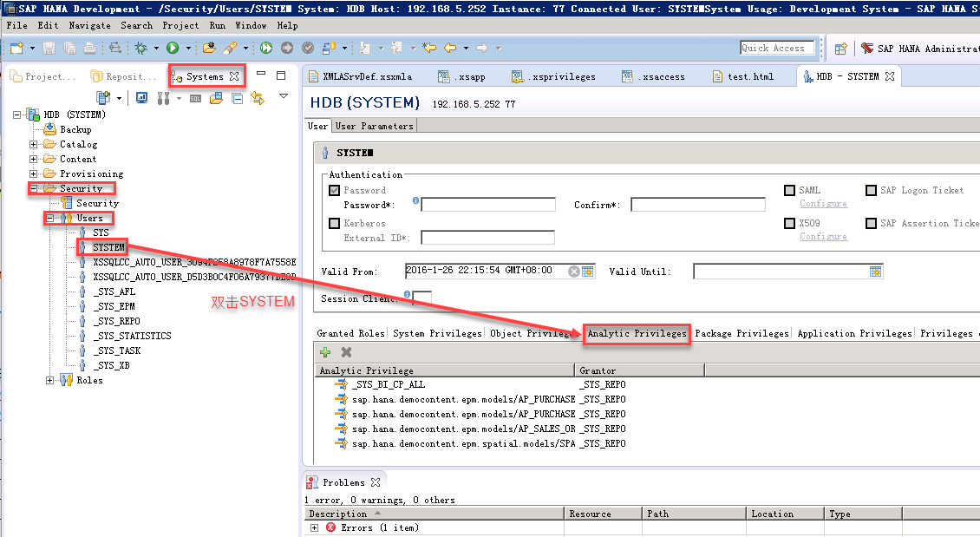This screenshot has height=537, width=980.
Task: Expand the Provisioning folder
Action: [x=33, y=174]
